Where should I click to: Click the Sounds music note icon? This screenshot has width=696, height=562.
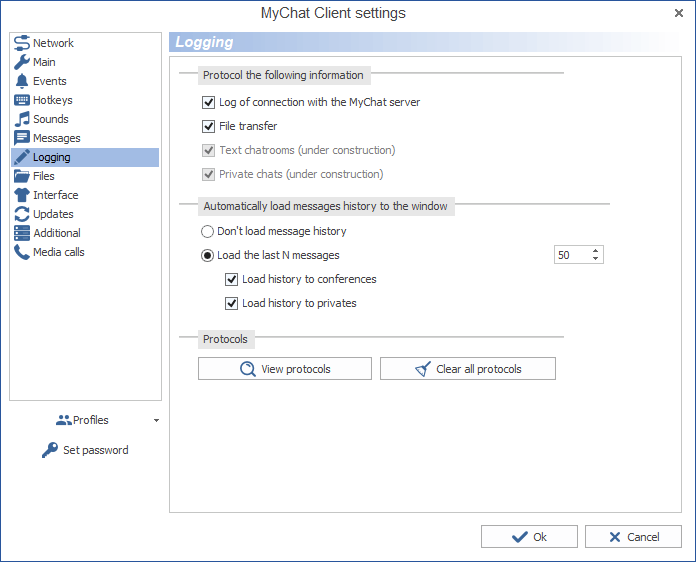[x=22, y=119]
